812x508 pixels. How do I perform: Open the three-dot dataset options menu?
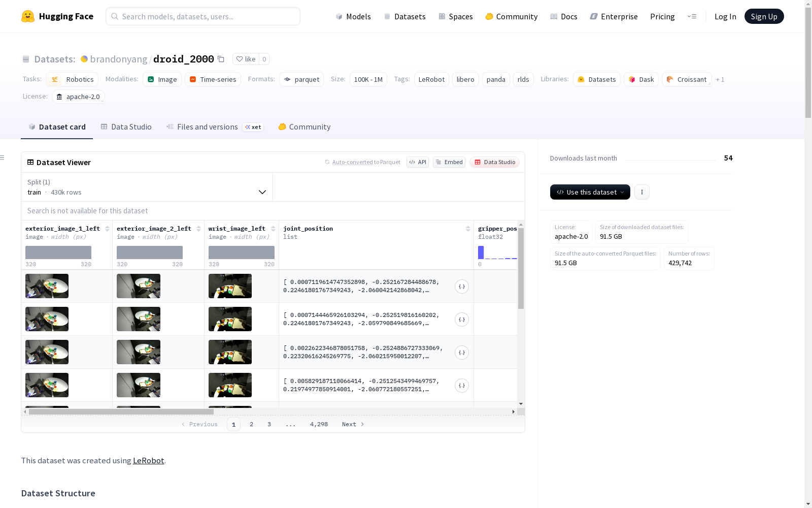point(642,192)
